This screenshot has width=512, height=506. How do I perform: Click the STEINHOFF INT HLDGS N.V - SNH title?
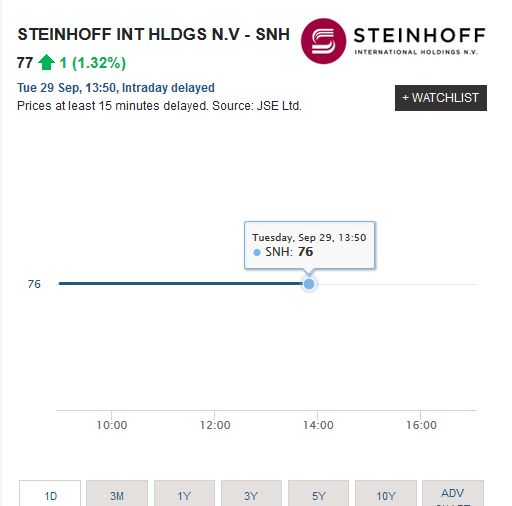point(153,34)
